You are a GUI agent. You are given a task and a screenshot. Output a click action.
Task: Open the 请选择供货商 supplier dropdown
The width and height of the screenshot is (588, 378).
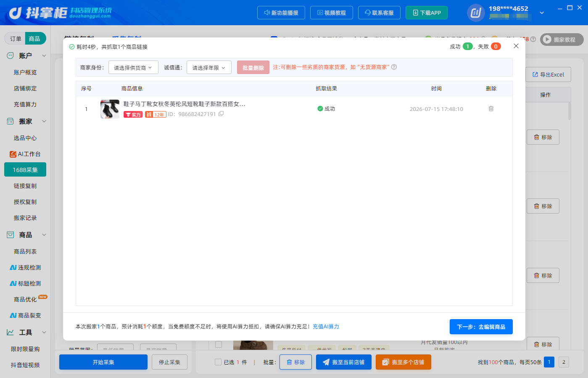point(133,67)
